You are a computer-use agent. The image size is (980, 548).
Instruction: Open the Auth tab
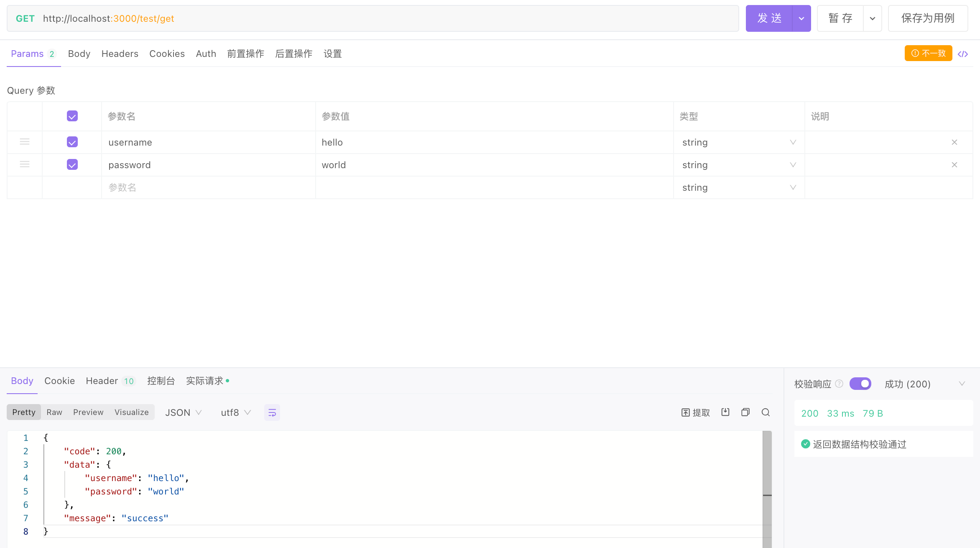(x=206, y=54)
